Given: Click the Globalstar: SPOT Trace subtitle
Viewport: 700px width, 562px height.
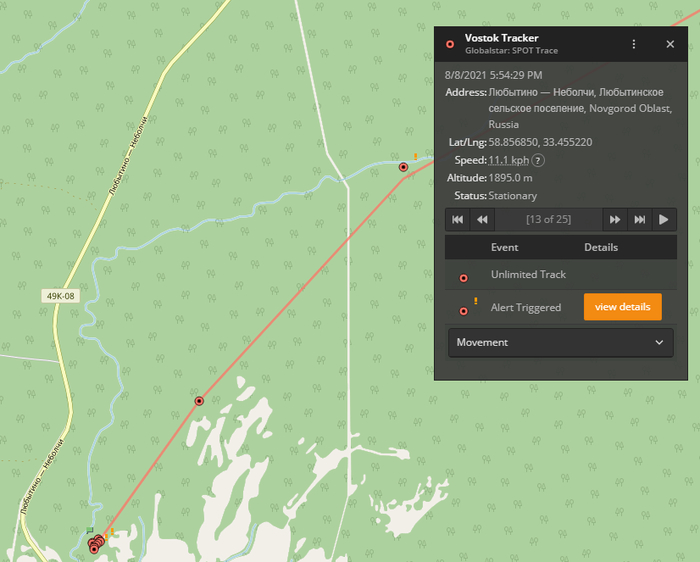Looking at the screenshot, I should (x=511, y=51).
